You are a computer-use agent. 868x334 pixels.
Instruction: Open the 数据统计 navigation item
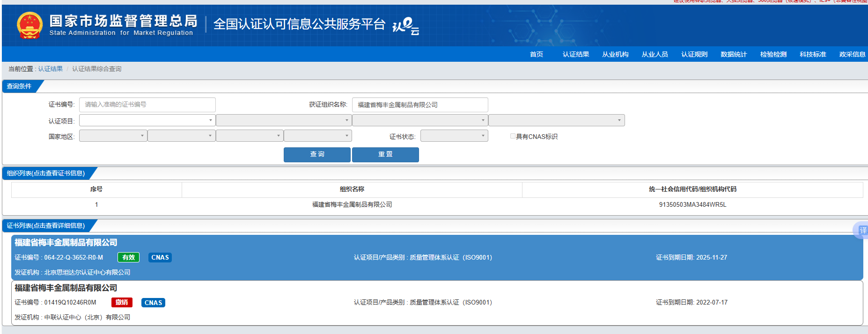(734, 54)
